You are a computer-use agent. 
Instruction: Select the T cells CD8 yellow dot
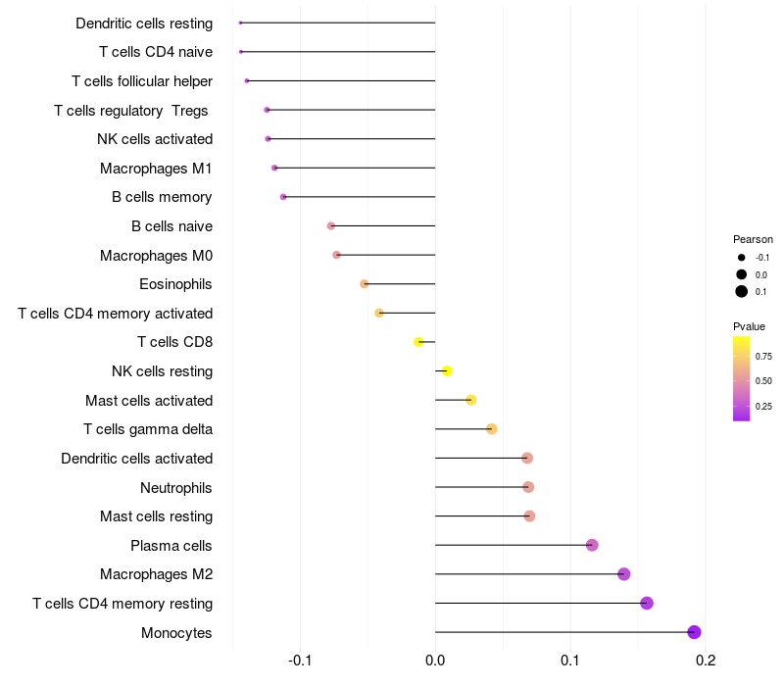418,342
